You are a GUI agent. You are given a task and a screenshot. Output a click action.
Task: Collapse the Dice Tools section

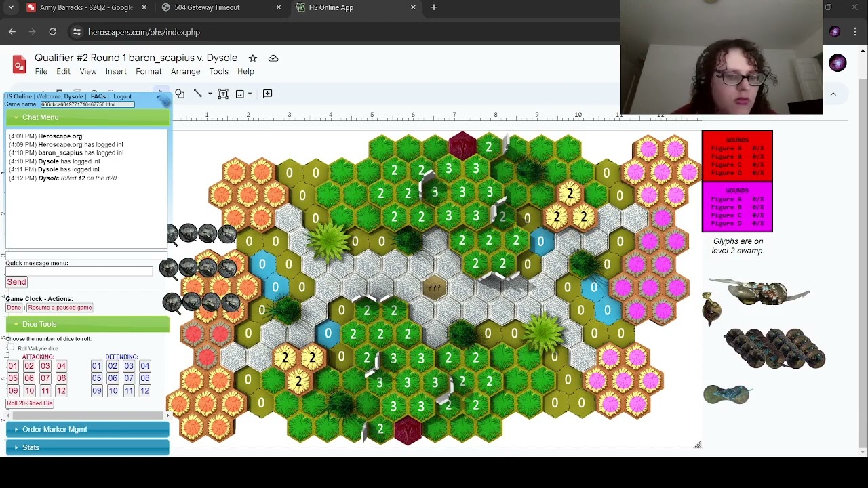coord(87,324)
